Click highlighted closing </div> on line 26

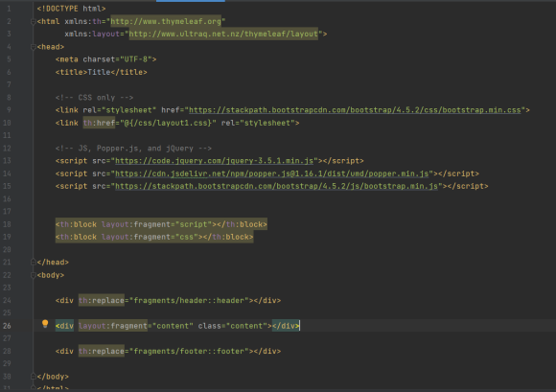click(x=286, y=326)
